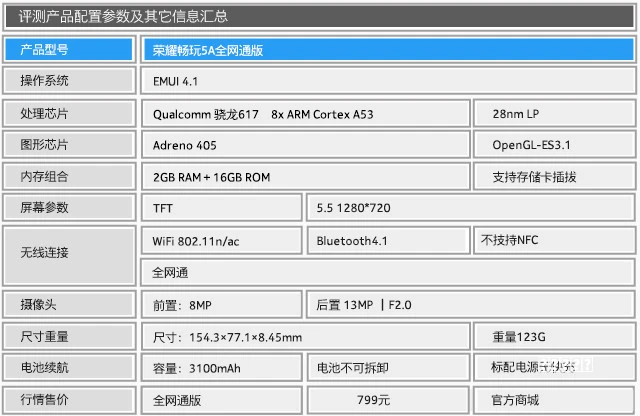Click the 全网通 network cell
The image size is (640, 416).
click(388, 272)
